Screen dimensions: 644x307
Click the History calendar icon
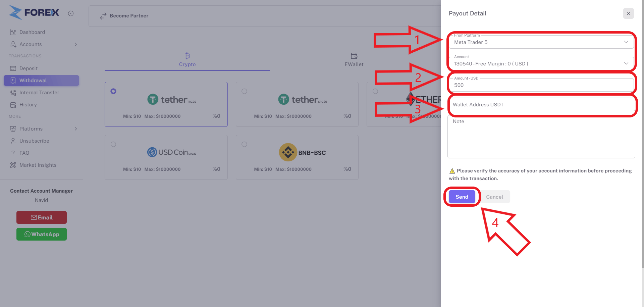(13, 105)
